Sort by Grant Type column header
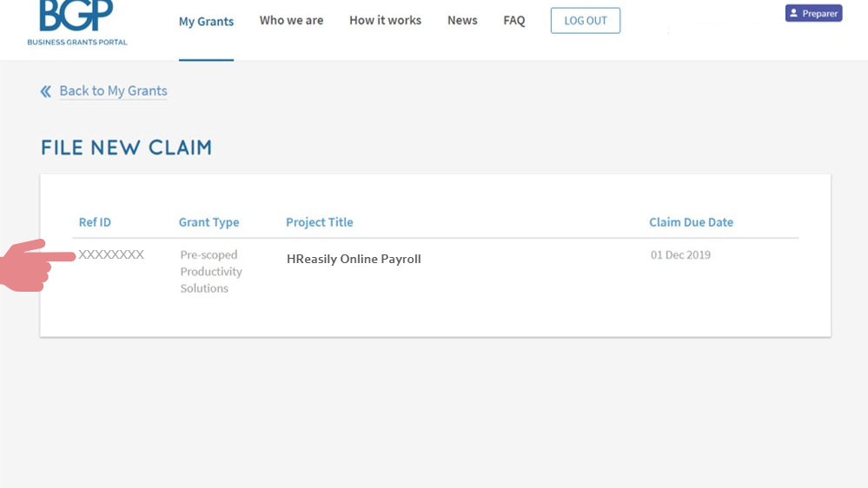 [209, 222]
